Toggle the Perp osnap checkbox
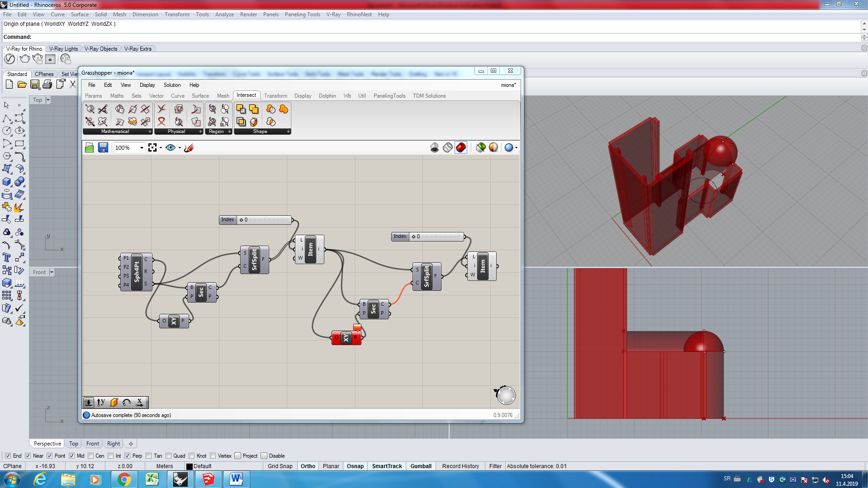This screenshot has width=868, height=488. tap(128, 456)
